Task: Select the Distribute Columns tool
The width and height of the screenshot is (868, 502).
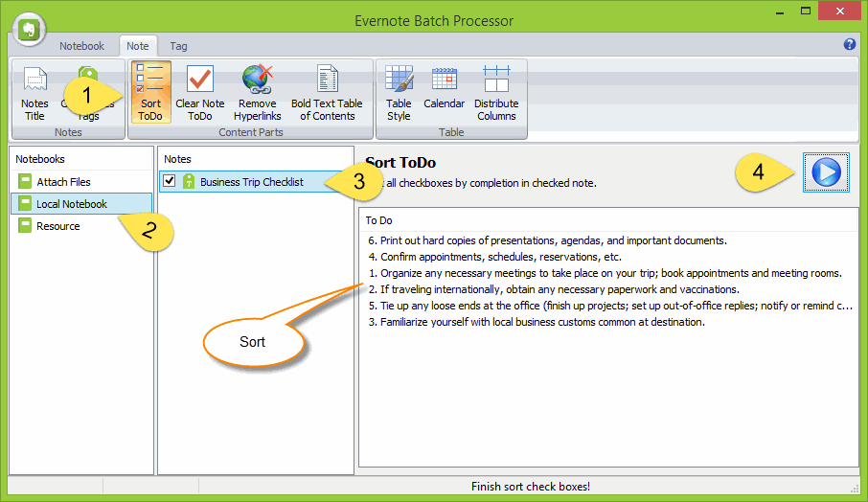Action: click(496, 92)
